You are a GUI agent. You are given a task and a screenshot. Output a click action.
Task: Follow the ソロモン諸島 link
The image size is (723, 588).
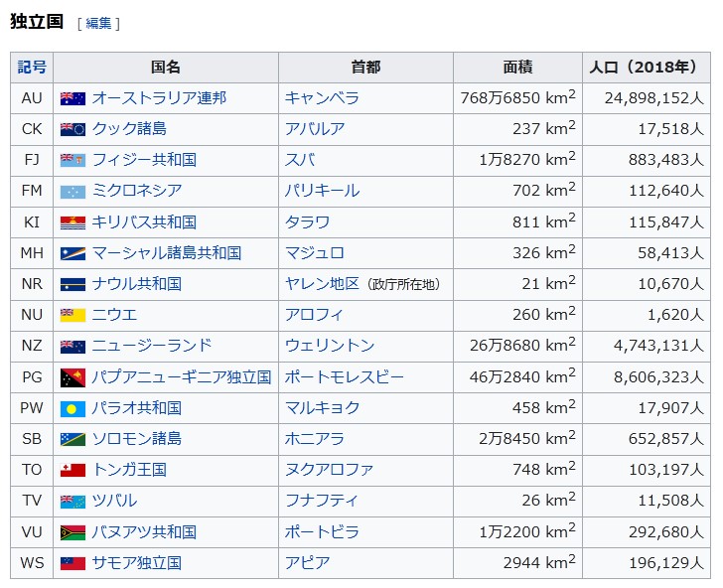pyautogui.click(x=136, y=439)
